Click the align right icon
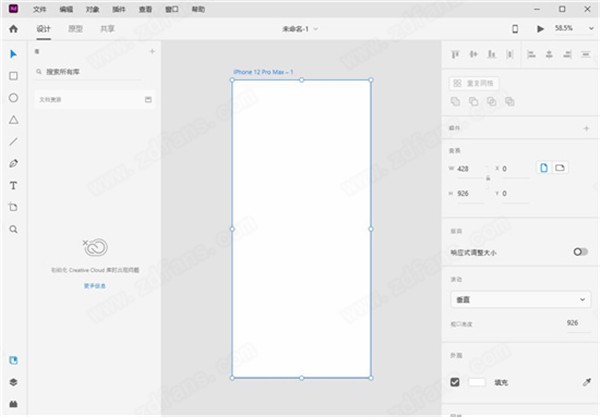This screenshot has width=600, height=417. pos(567,54)
